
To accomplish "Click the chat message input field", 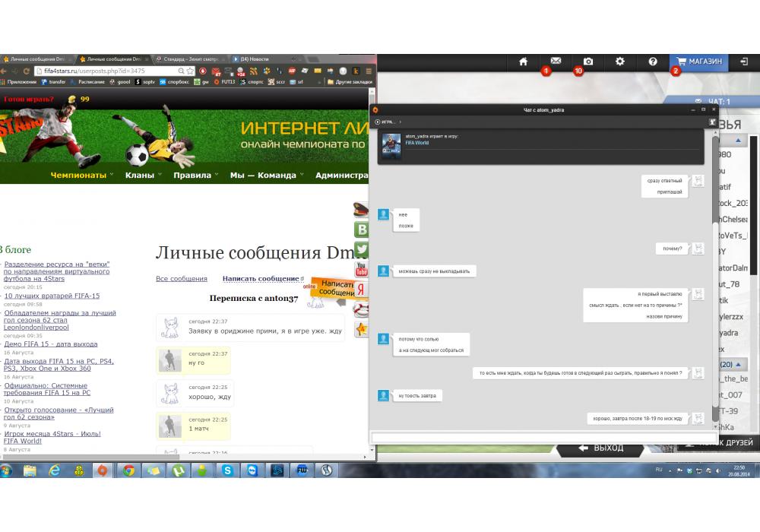I will coord(540,437).
